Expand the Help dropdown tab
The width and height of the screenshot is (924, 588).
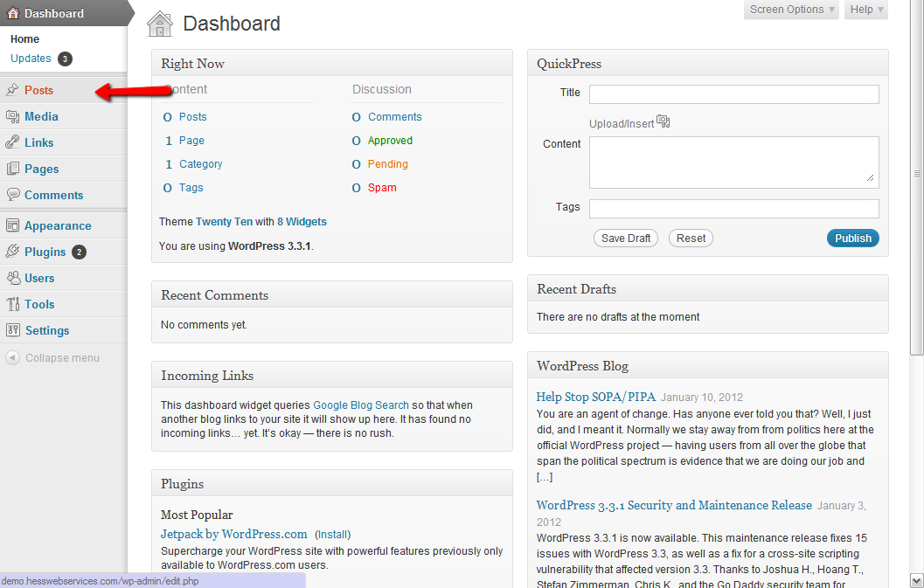(x=865, y=10)
